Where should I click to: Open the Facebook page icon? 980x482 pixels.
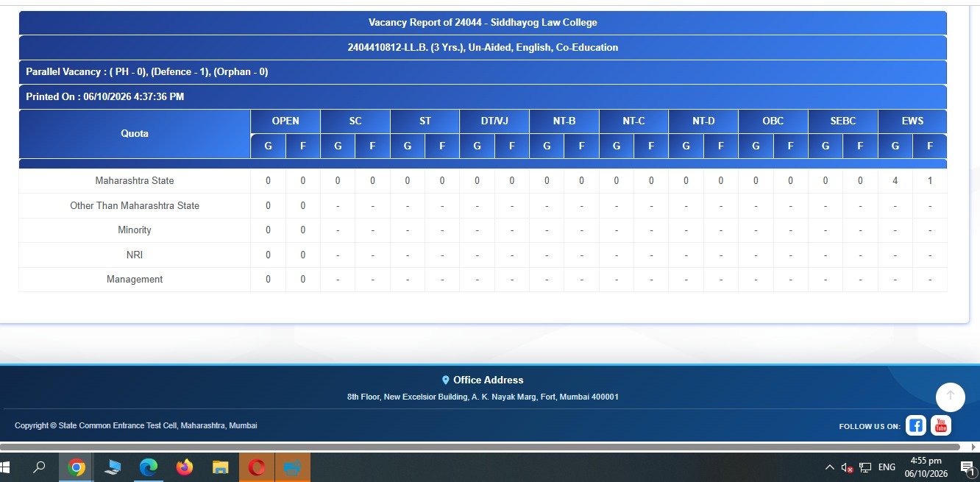pyautogui.click(x=916, y=425)
